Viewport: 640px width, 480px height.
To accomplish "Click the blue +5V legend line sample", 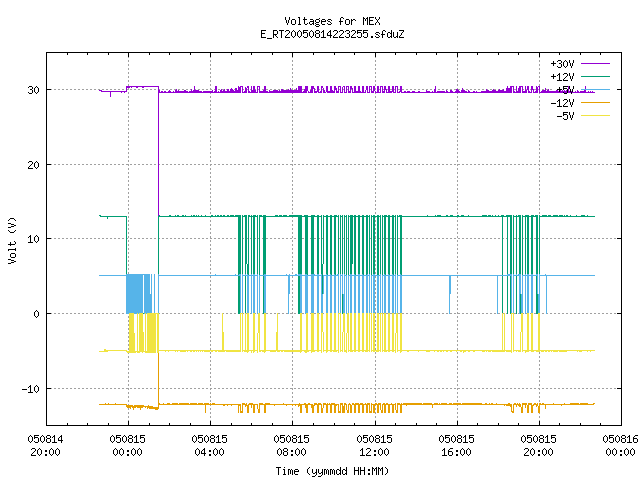I will click(595, 89).
